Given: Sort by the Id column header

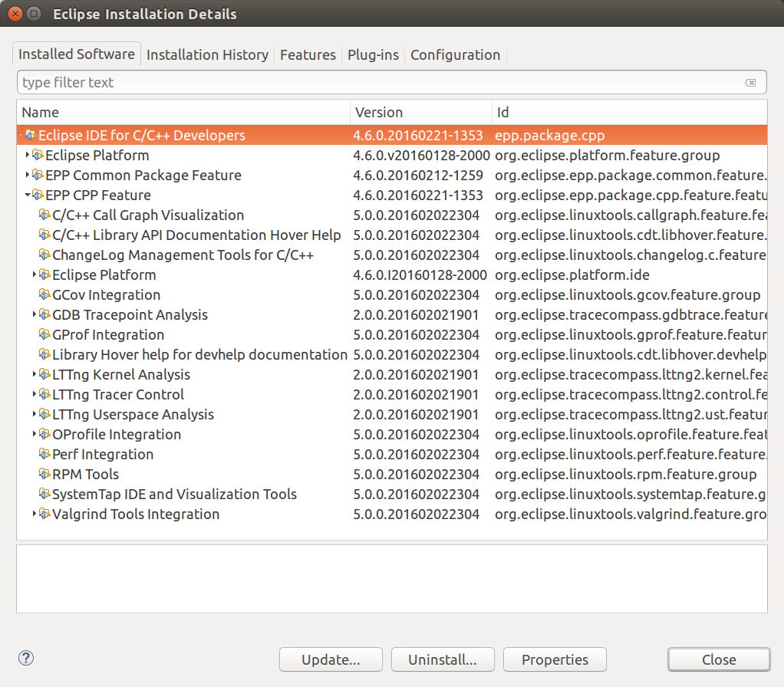Looking at the screenshot, I should [x=630, y=113].
